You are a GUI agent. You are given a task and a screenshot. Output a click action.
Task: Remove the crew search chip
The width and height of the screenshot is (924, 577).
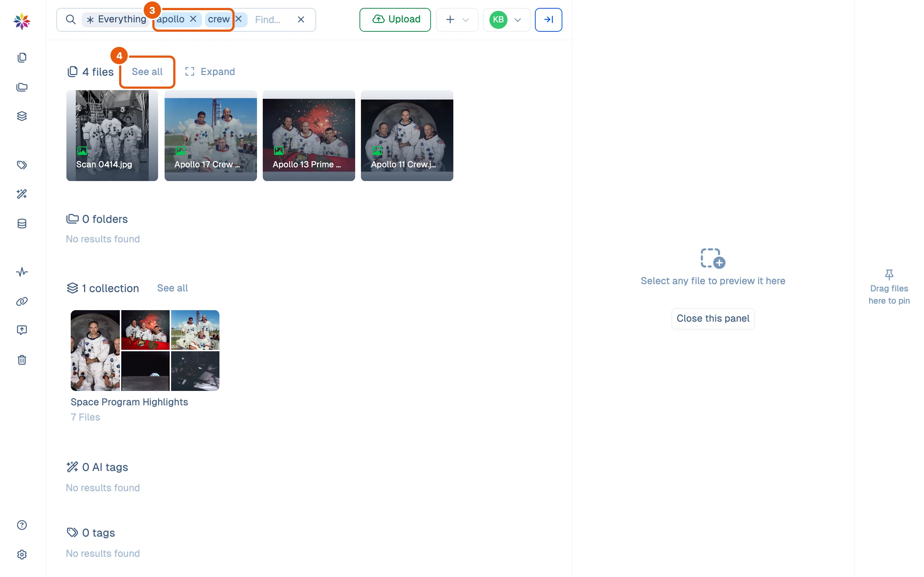click(x=239, y=19)
